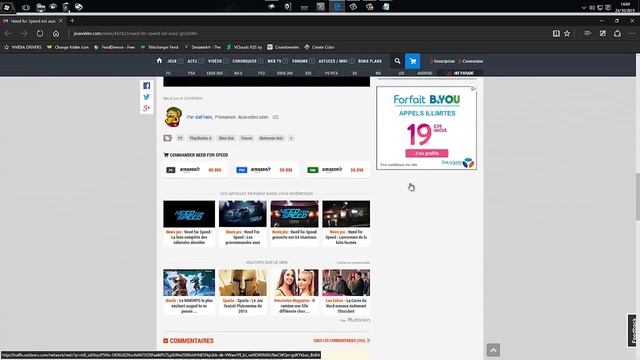
Task: Open the Edge browser taskbar icon
Action: pyautogui.click(x=337, y=7)
